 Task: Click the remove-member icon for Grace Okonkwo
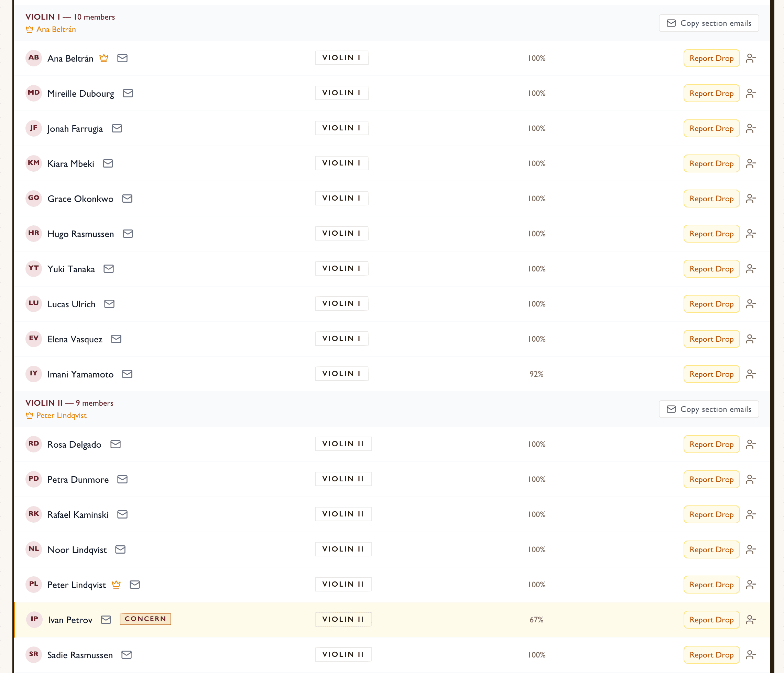[x=751, y=199]
